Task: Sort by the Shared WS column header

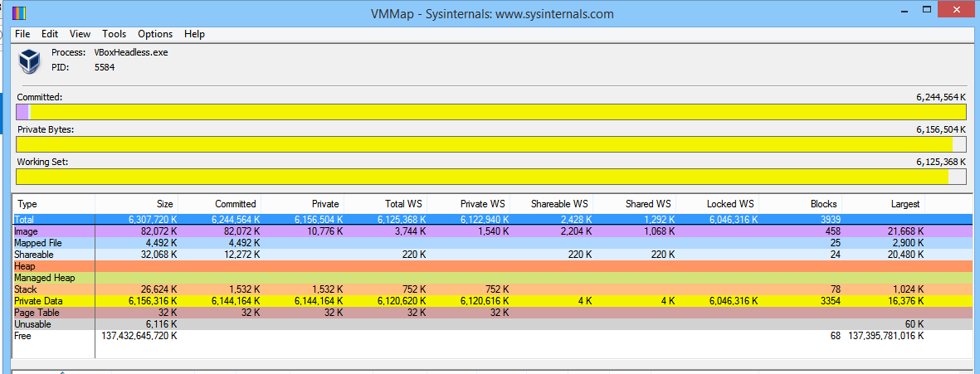Action: (x=635, y=203)
